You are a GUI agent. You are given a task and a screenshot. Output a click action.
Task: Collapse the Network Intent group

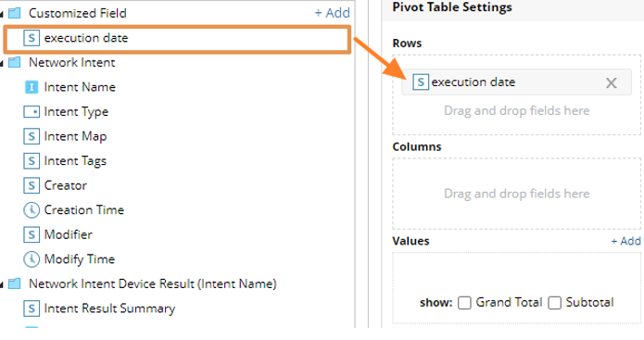click(2, 64)
